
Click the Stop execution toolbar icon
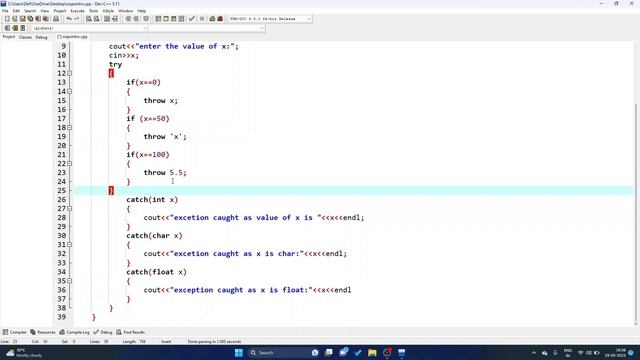pyautogui.click(x=202, y=19)
